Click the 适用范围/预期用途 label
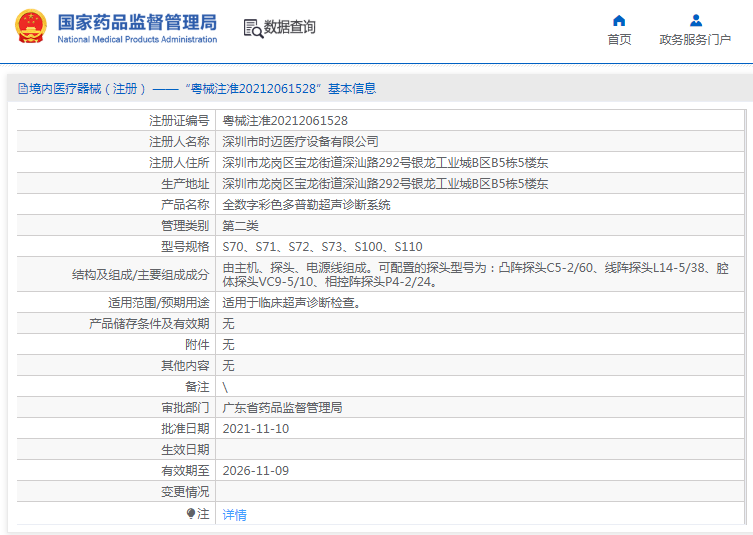This screenshot has height=535, width=753. click(x=159, y=303)
